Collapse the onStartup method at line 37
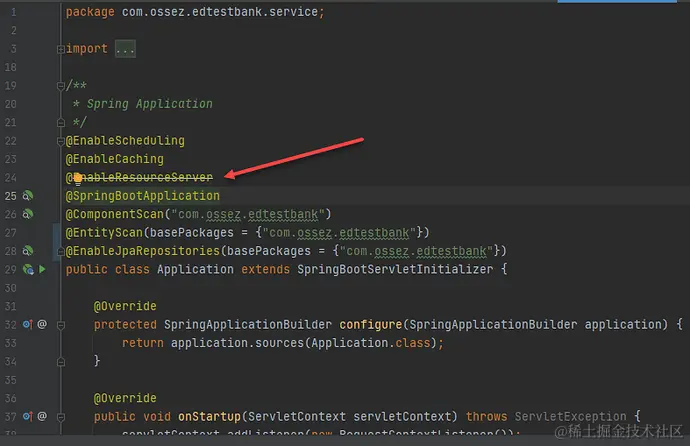690x446 pixels. point(61,417)
